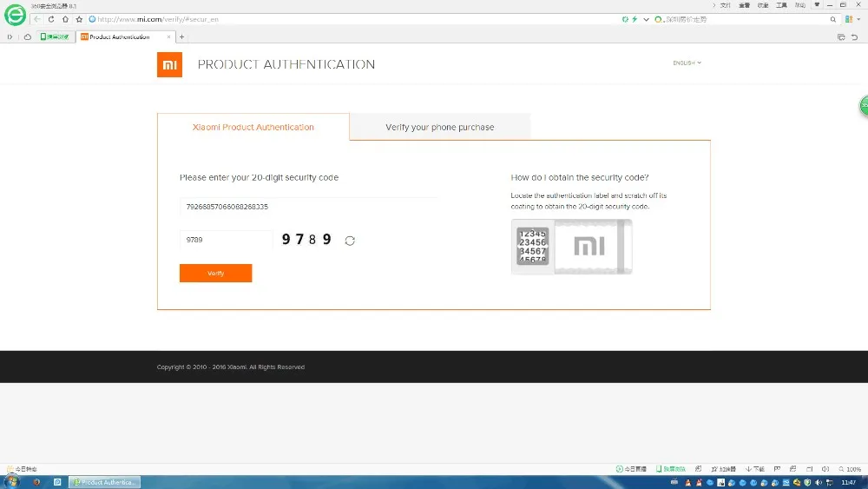Screen dimensions: 868x489
Task: Click the Product Authentication taskbar button
Action: coord(105,482)
